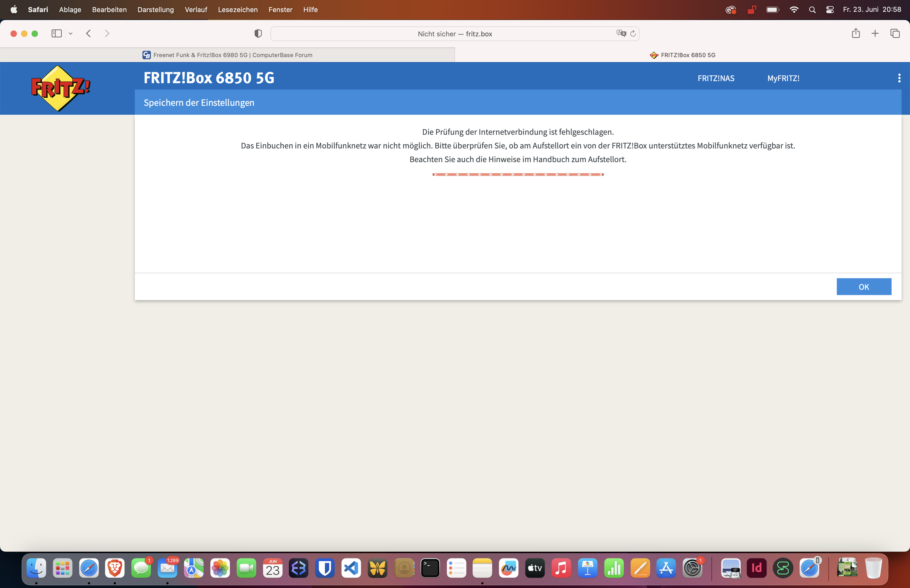
Task: Open the Verlauf menu
Action: point(196,9)
